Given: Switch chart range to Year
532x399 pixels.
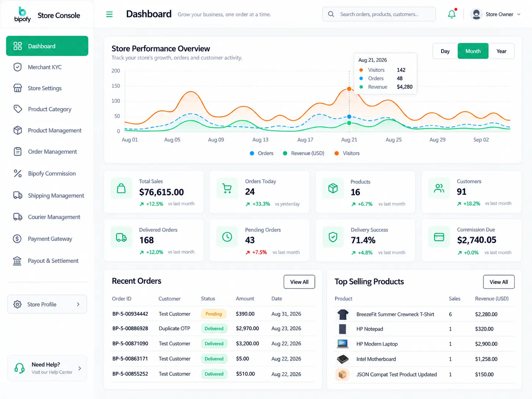Looking at the screenshot, I should 502,51.
